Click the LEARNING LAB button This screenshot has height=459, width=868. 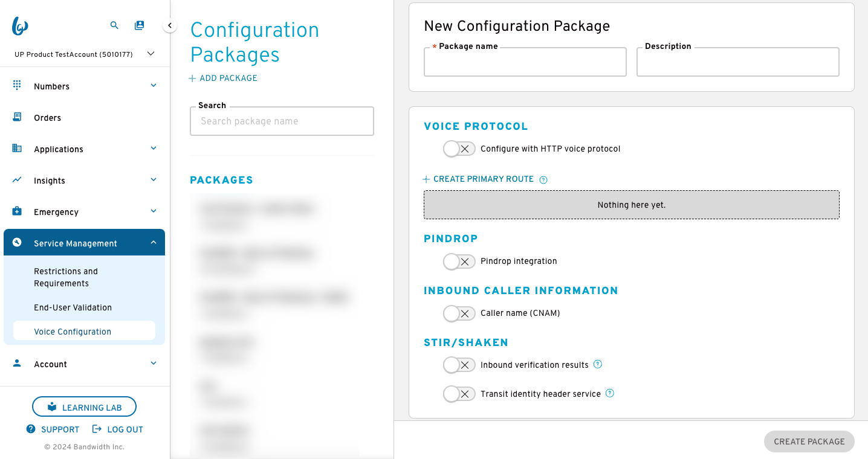pos(84,407)
